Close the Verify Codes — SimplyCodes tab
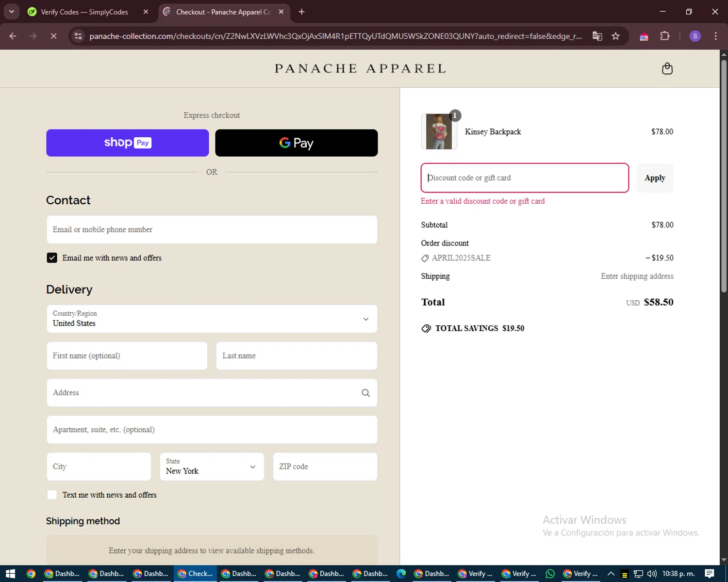This screenshot has width=728, height=582. (146, 12)
